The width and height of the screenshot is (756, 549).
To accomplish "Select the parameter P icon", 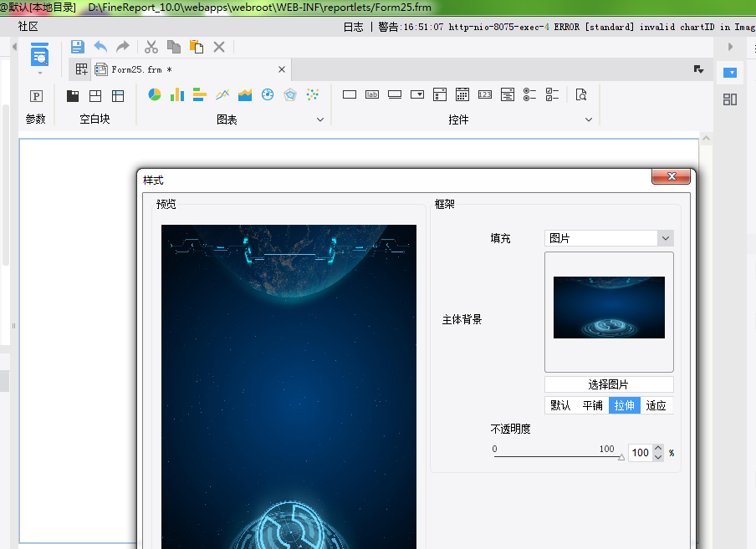I will (36, 96).
